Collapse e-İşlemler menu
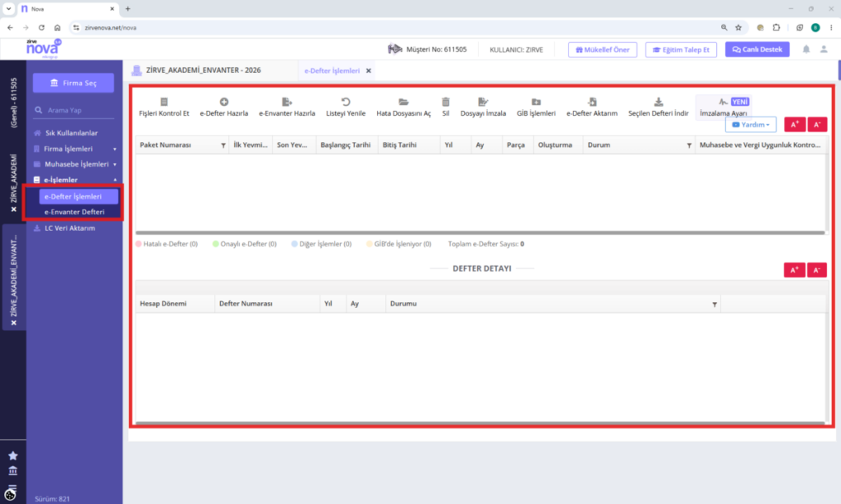The width and height of the screenshot is (841, 504). [x=75, y=180]
